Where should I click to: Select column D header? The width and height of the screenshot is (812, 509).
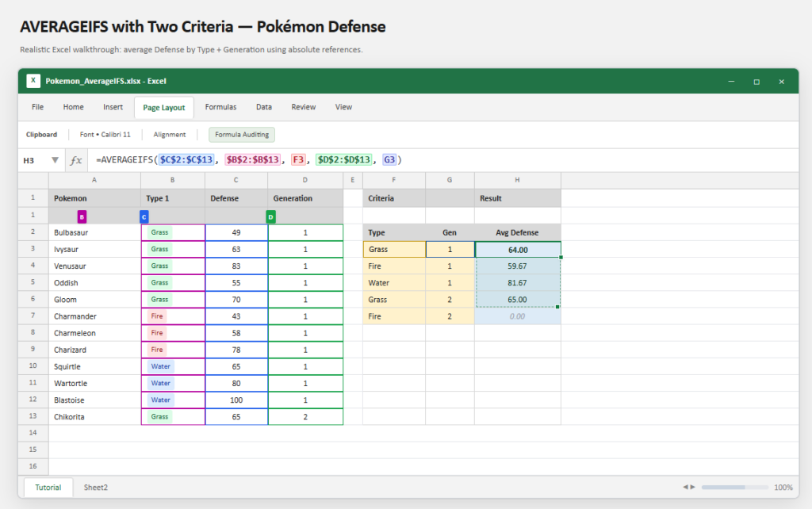tap(305, 180)
